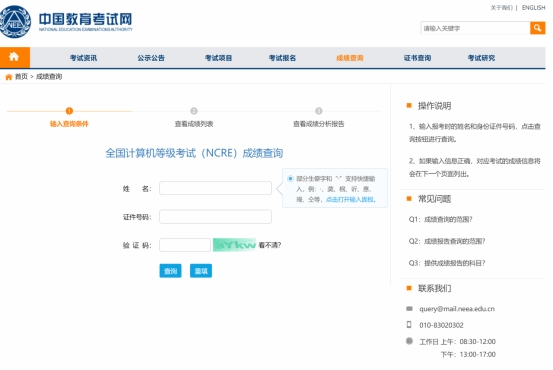
Task: Click 点击打开输入面板 link
Action: [x=350, y=199]
